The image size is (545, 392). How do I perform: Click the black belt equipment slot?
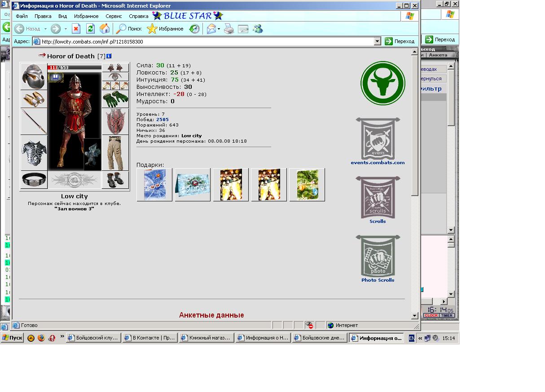coord(34,180)
